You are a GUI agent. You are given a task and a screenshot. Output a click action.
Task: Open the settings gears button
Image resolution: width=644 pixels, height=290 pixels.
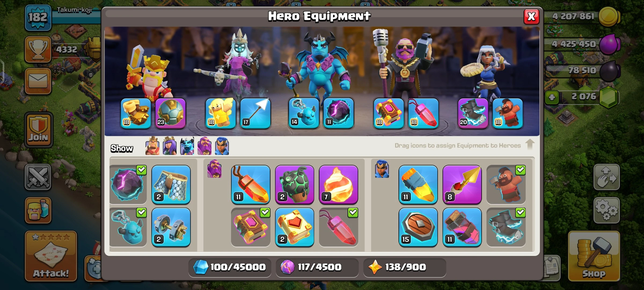606,210
